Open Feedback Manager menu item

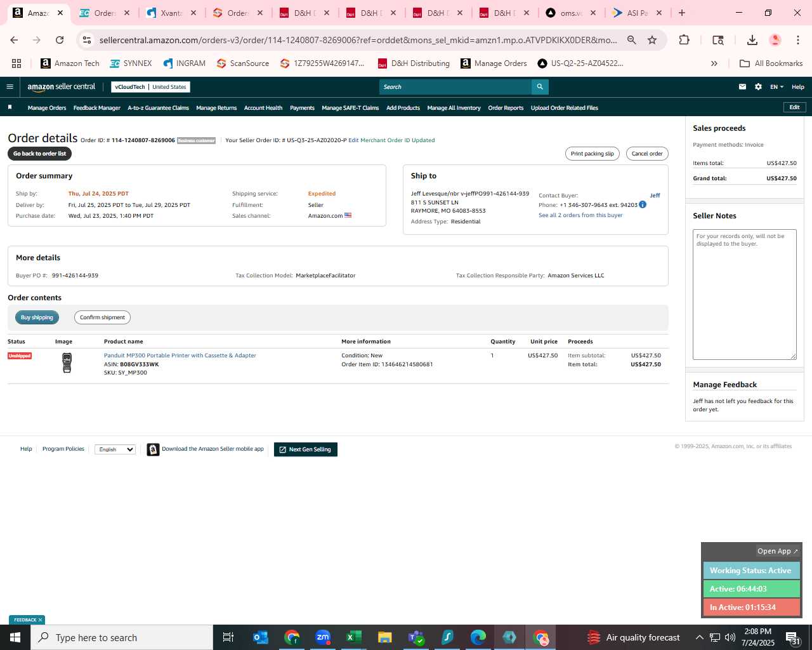97,108
